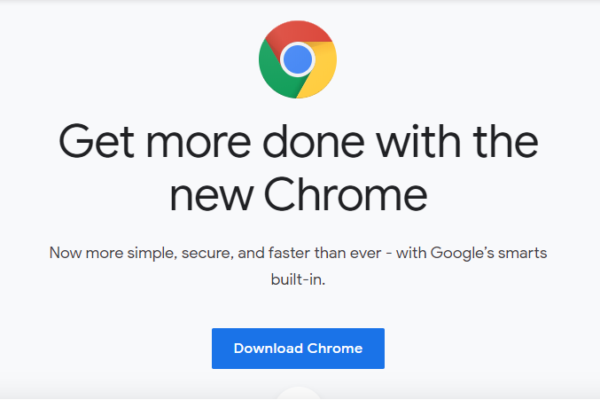The image size is (600, 400).
Task: Click the word 'done' in the headline
Action: pos(313,141)
